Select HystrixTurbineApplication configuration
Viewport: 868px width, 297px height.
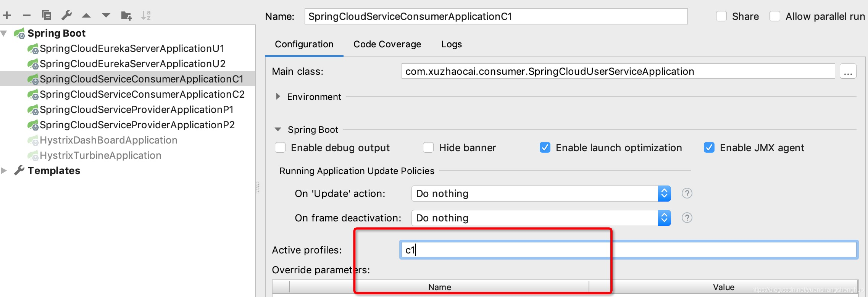coord(101,155)
